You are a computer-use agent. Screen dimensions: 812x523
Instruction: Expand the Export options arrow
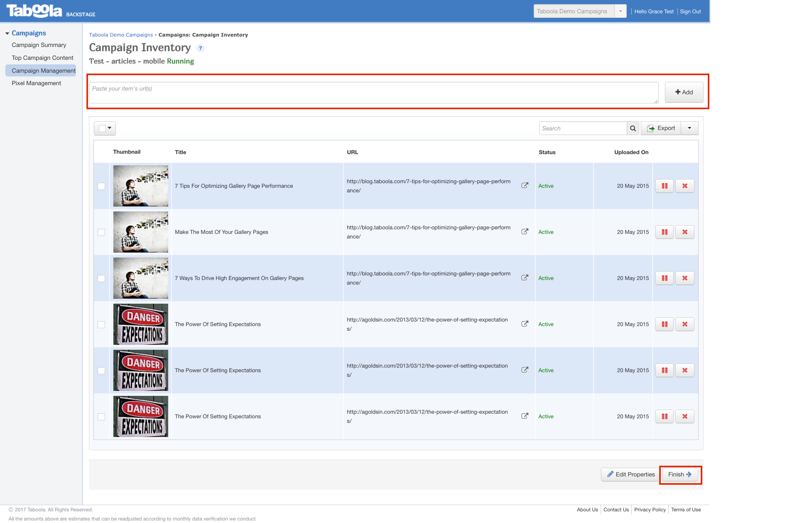click(689, 128)
